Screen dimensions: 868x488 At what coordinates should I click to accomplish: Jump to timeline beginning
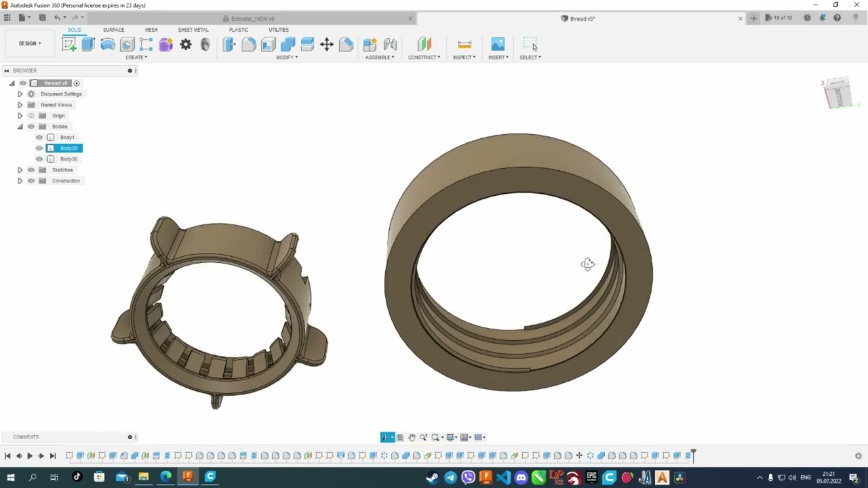tap(7, 456)
